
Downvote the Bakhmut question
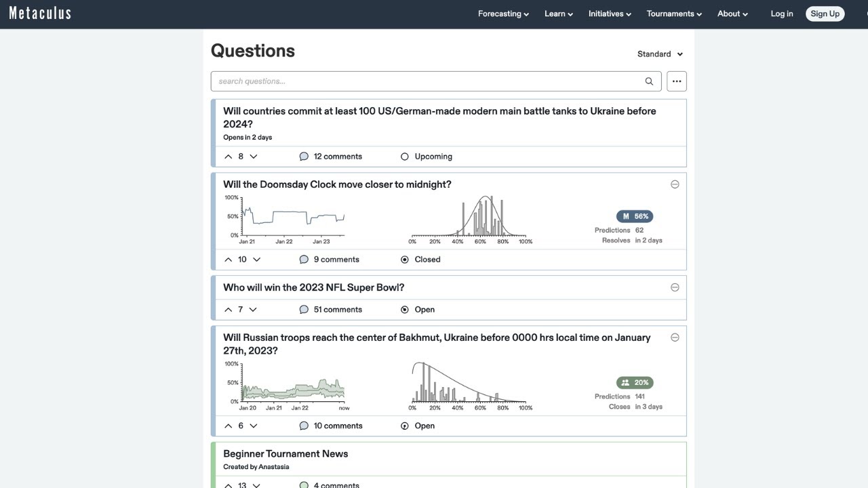254,426
